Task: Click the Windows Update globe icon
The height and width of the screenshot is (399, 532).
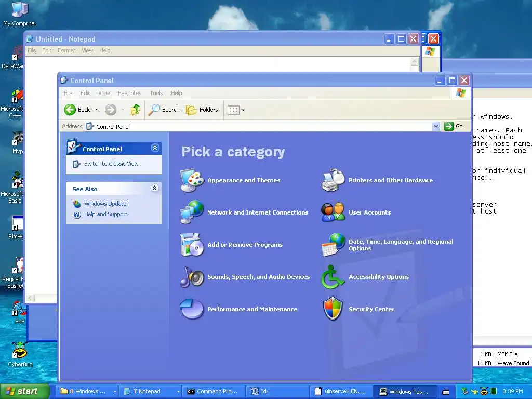Action: coord(77,204)
